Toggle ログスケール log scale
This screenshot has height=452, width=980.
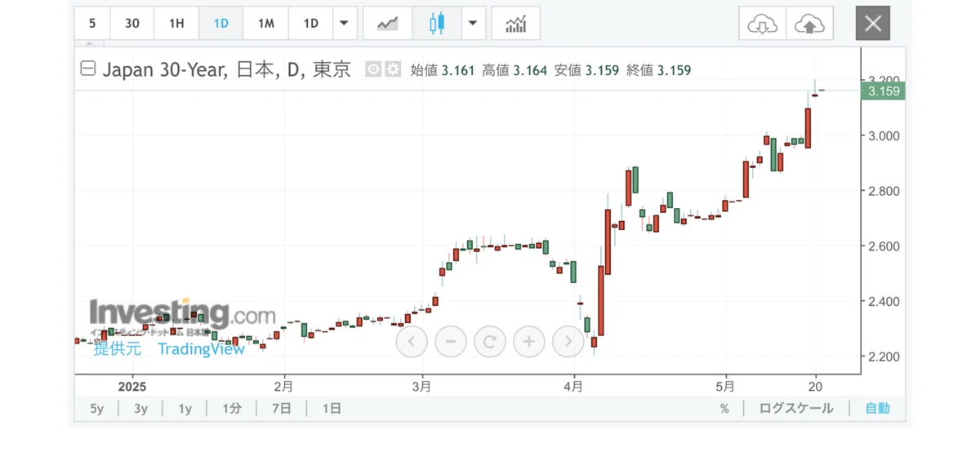tap(796, 409)
